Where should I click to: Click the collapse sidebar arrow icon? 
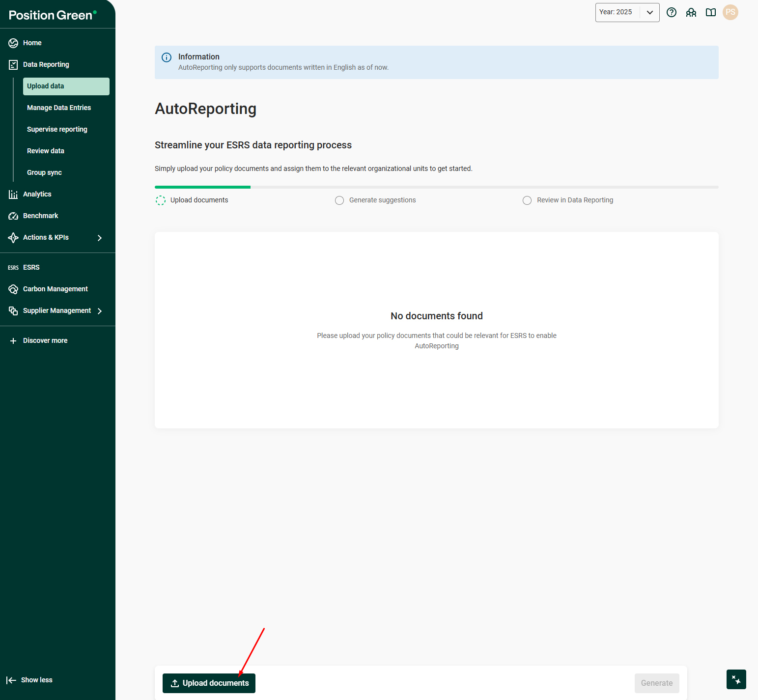pos(11,680)
